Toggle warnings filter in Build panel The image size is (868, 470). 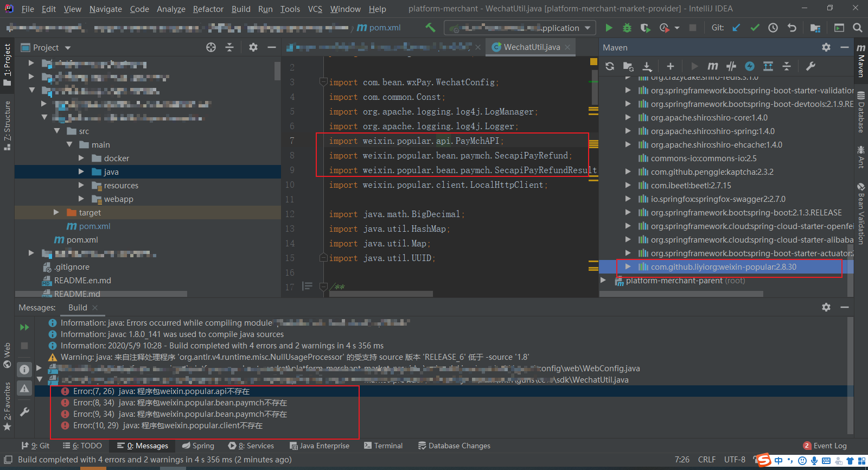point(24,389)
